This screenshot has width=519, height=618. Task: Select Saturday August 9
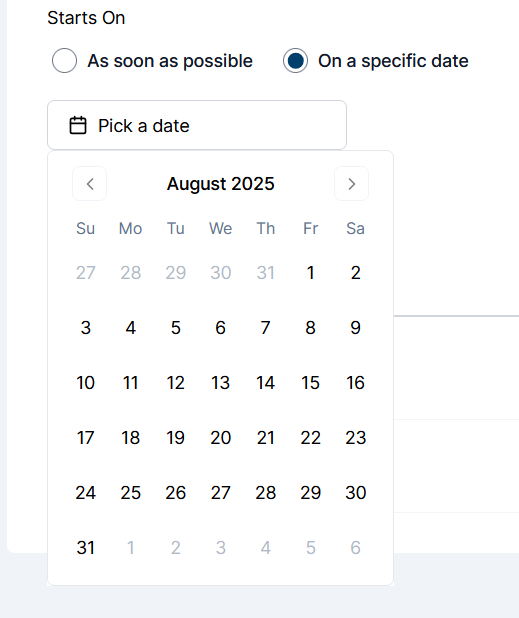[x=355, y=328]
